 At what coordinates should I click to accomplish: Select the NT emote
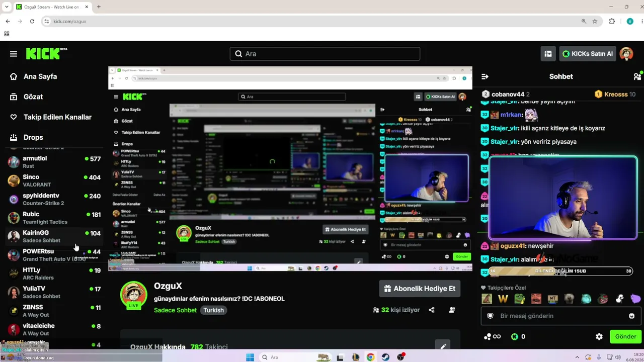pyautogui.click(x=552, y=299)
